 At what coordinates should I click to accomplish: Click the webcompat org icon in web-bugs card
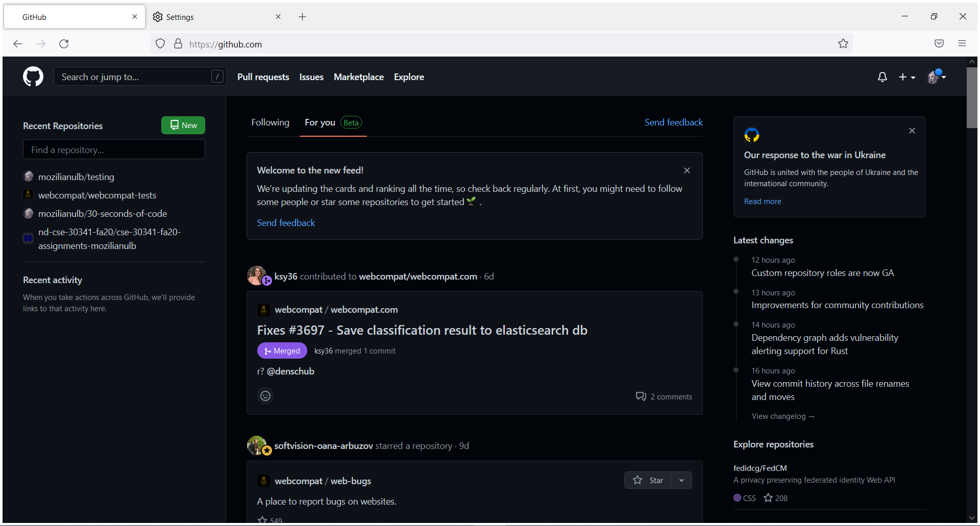[263, 481]
